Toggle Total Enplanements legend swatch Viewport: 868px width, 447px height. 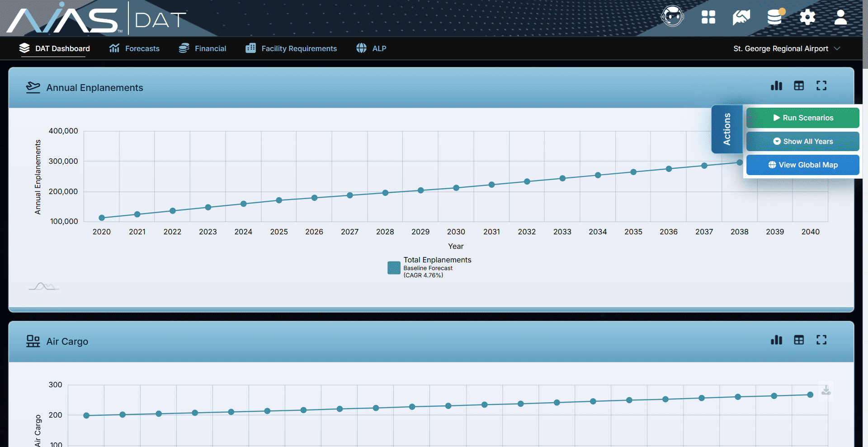[x=394, y=268]
